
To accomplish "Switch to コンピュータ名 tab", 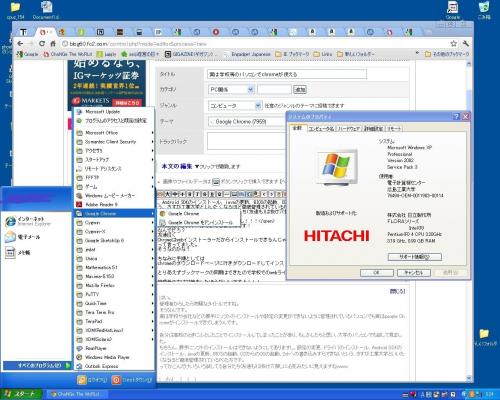I will coord(321,129).
